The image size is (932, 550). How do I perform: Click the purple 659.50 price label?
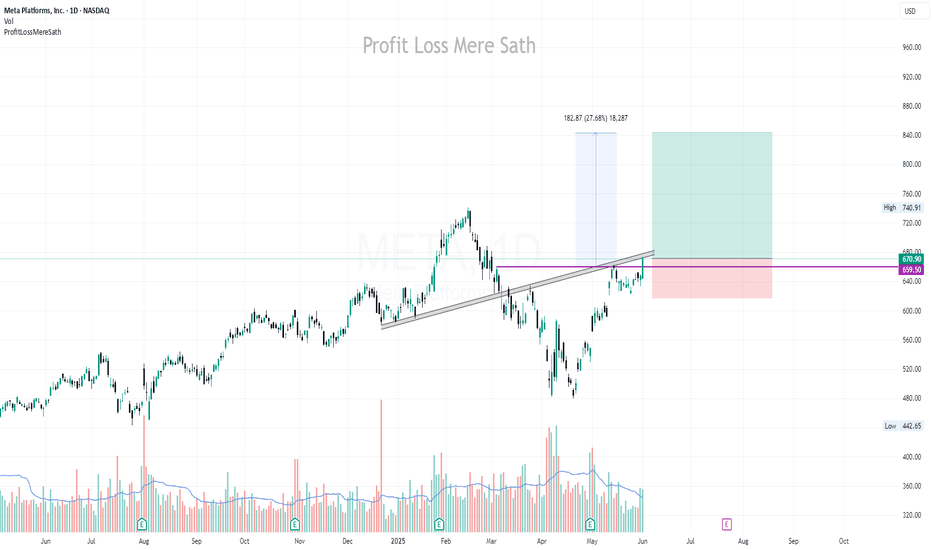click(911, 270)
